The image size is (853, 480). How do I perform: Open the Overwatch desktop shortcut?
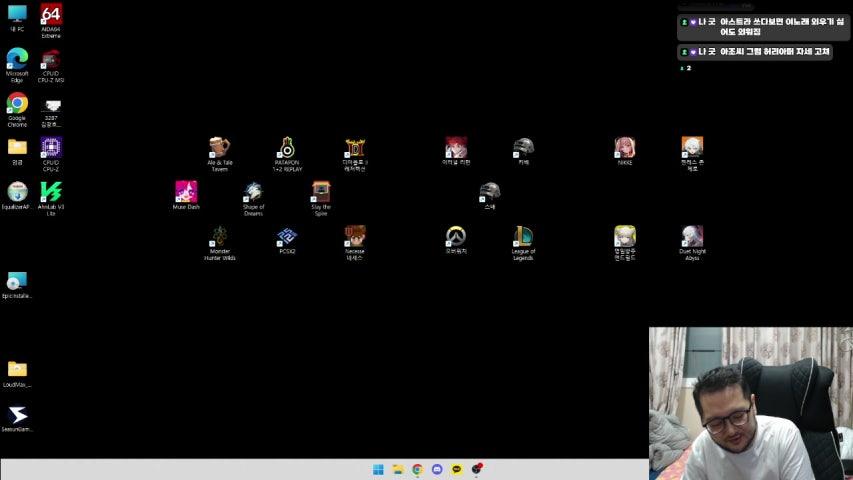click(456, 236)
